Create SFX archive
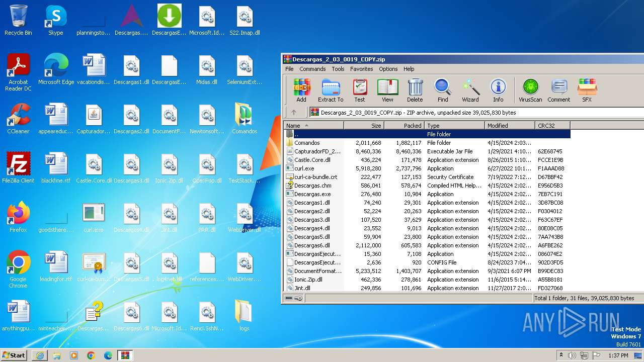Viewport: 644px width, 362px height. (x=587, y=90)
